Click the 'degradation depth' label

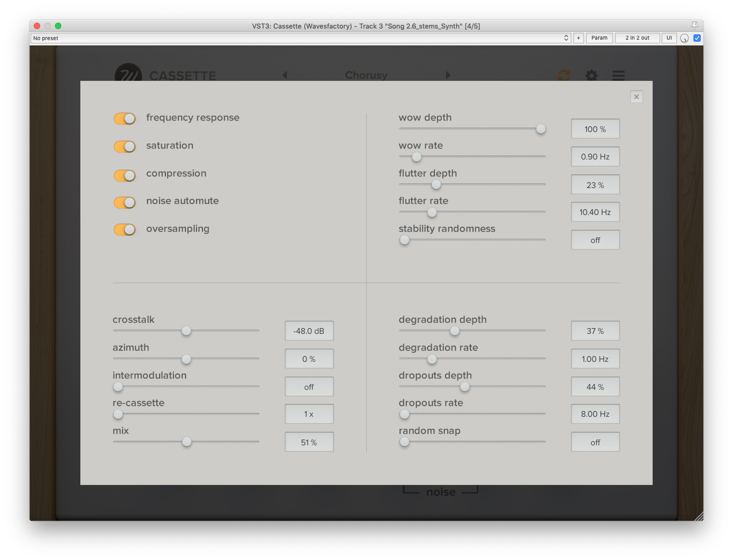[443, 320]
